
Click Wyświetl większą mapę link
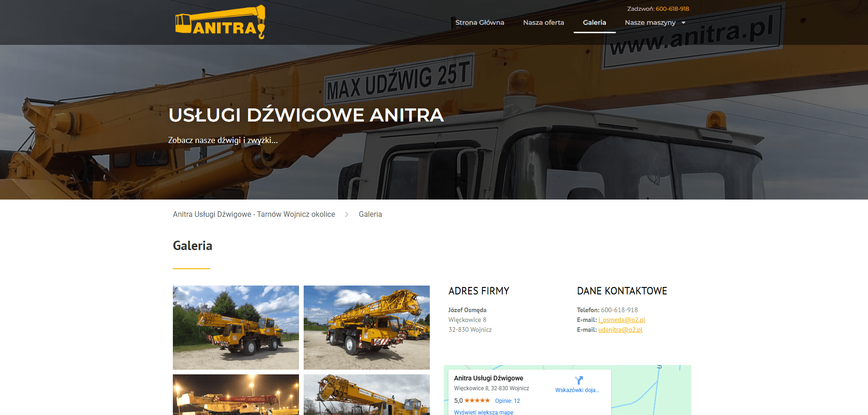484,412
